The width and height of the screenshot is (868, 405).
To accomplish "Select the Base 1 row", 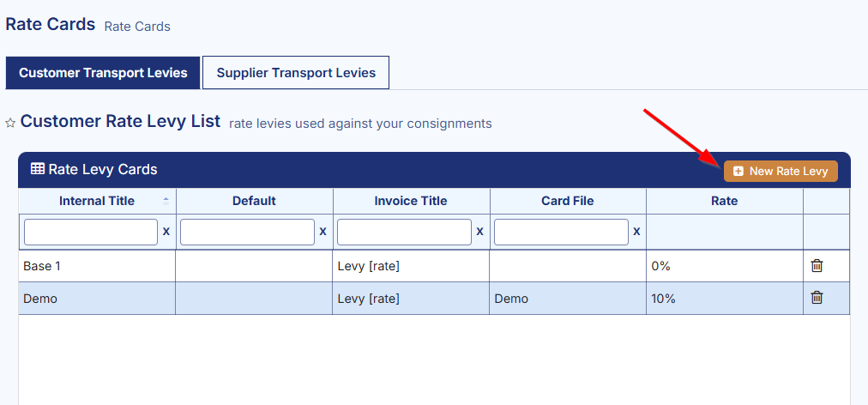I will click(434, 266).
